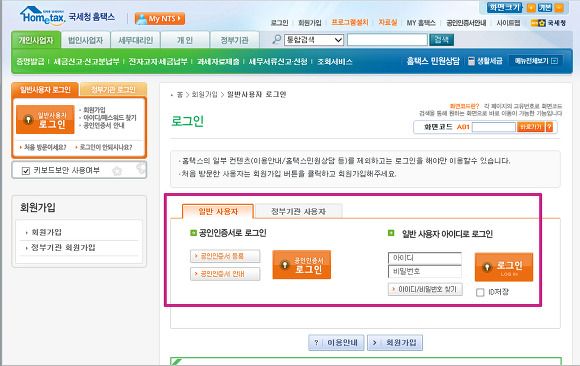Screen dimensions: 580x366
Task: Click the teal 검색 button
Action: point(441,40)
